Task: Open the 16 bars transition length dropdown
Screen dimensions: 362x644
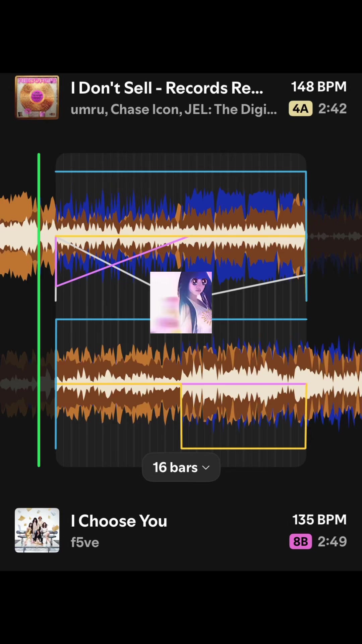Action: pos(181,467)
